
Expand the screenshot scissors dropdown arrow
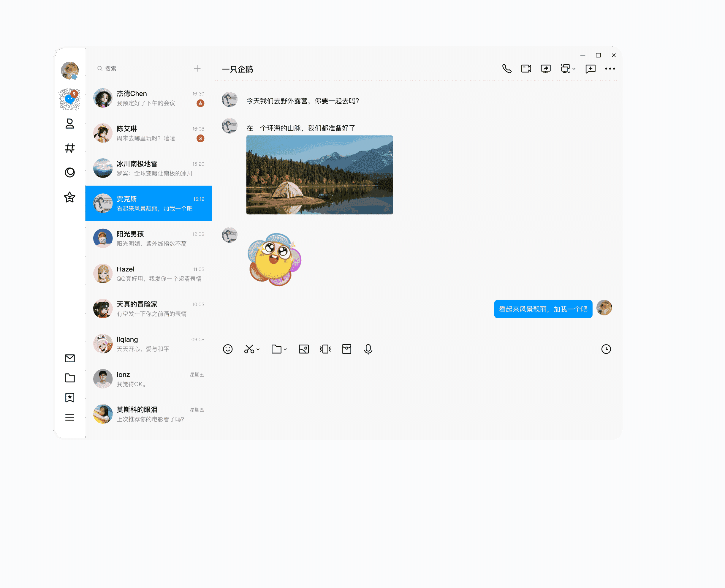click(258, 349)
